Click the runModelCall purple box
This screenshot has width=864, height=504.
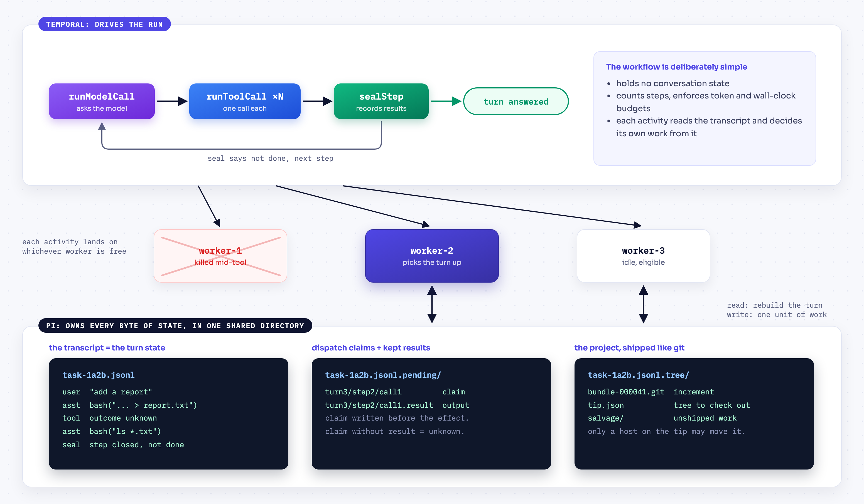point(102,101)
